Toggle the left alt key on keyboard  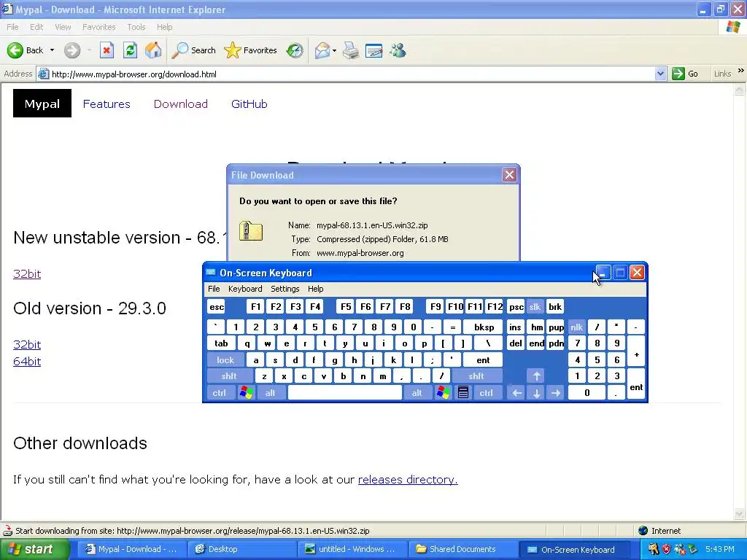tap(271, 393)
